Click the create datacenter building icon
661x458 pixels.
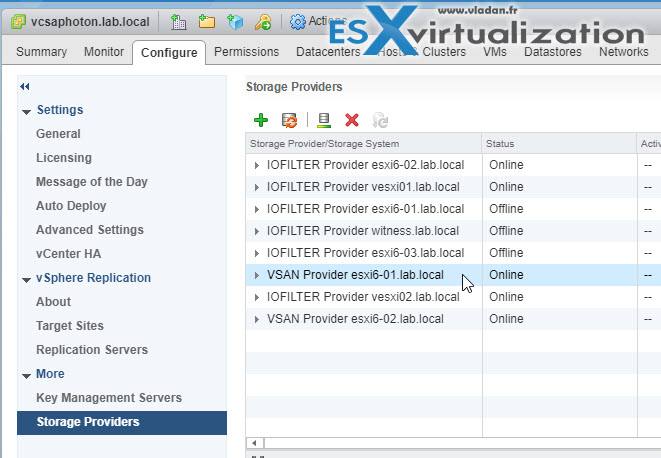point(178,22)
